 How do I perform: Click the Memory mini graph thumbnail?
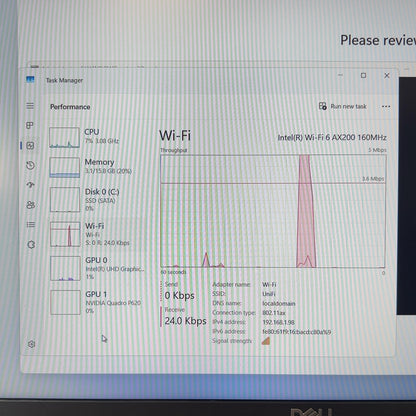[x=65, y=167]
